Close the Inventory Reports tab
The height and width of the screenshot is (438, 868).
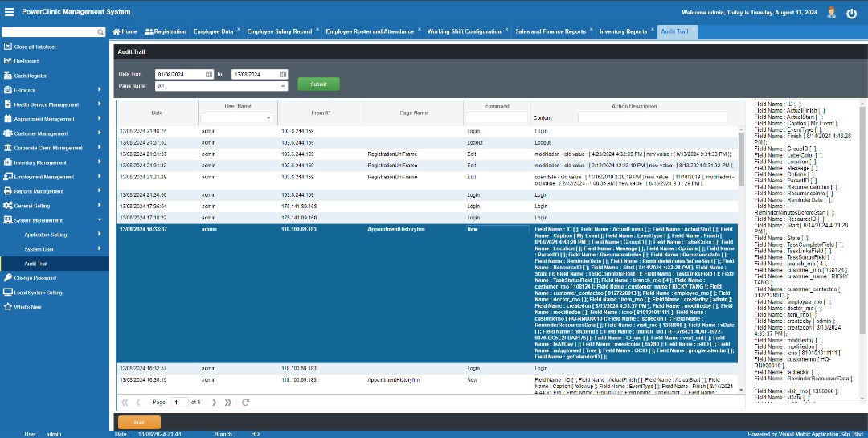653,31
